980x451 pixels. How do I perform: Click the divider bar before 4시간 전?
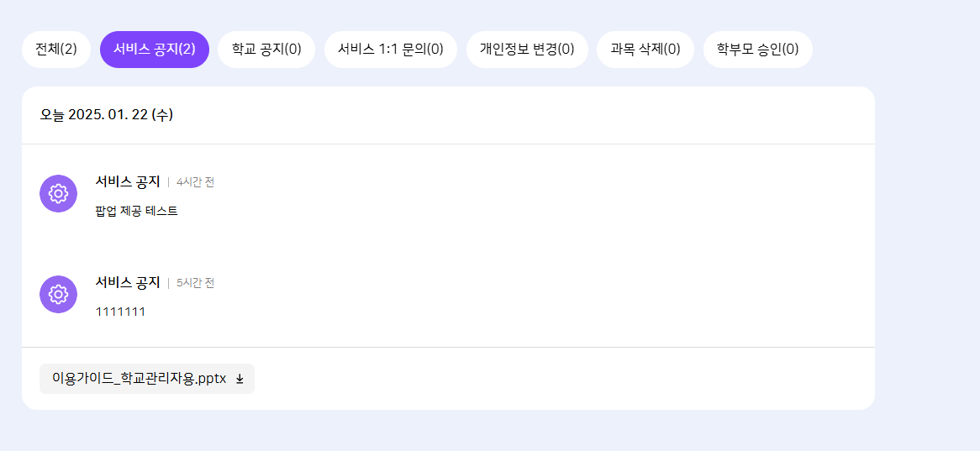[x=168, y=182]
